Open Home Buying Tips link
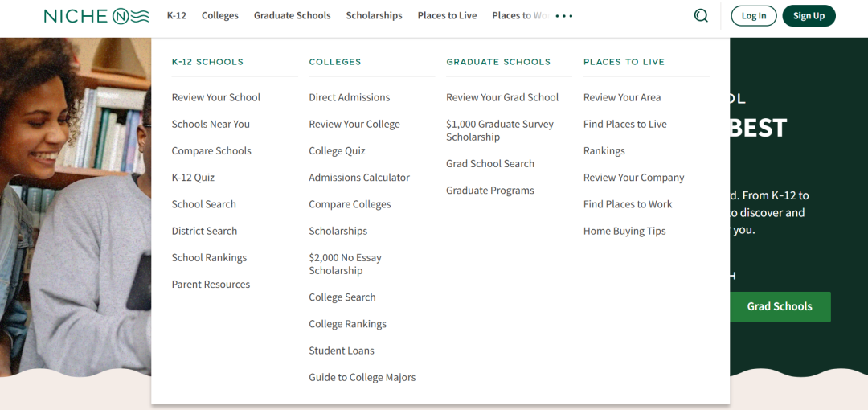This screenshot has width=868, height=410. coord(624,231)
